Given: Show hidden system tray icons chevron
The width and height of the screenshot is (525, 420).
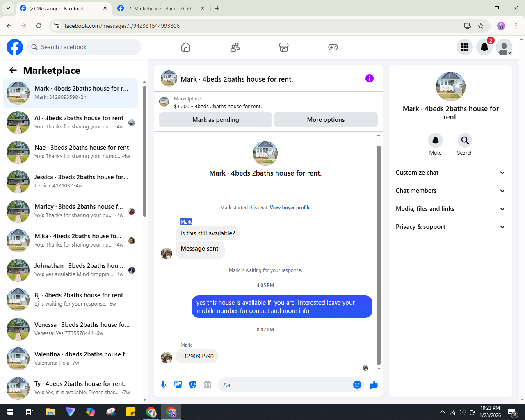Looking at the screenshot, I should pyautogui.click(x=443, y=412).
